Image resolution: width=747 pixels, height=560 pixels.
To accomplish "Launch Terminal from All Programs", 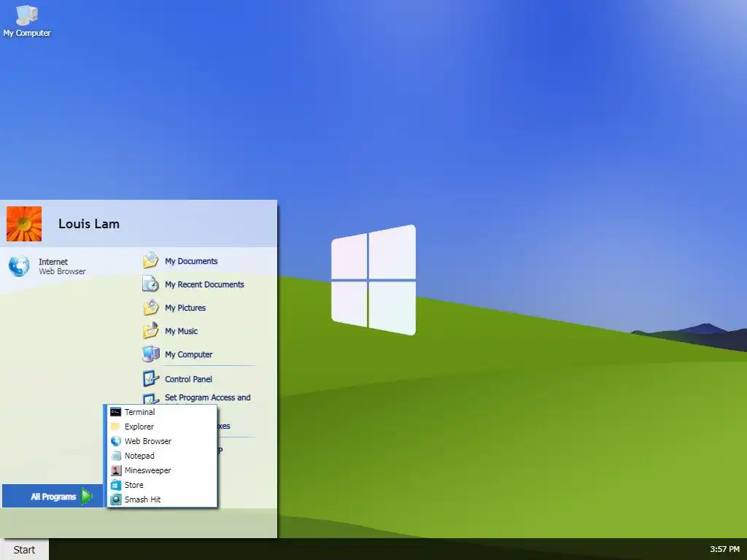I will click(x=139, y=412).
